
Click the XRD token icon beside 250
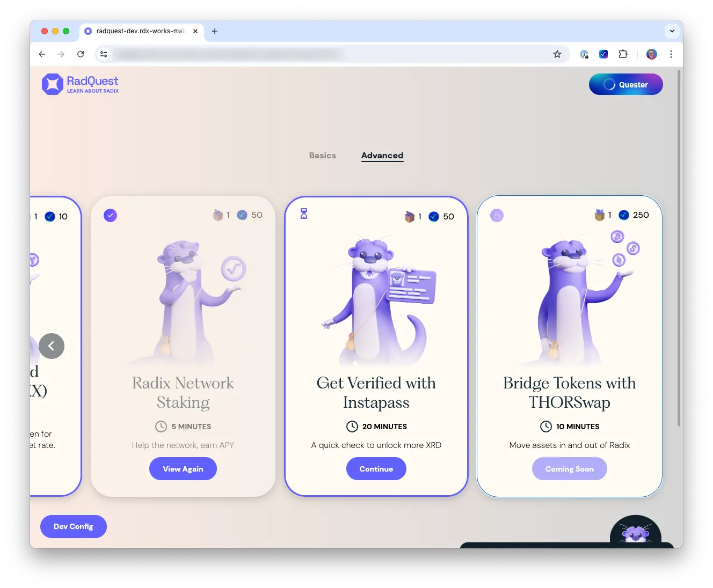[624, 215]
